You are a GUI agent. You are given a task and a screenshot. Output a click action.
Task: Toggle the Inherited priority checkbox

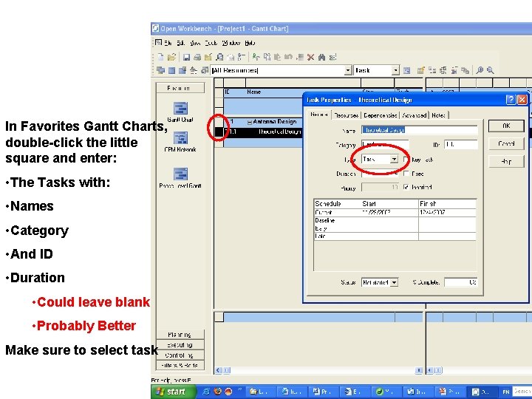tap(406, 187)
